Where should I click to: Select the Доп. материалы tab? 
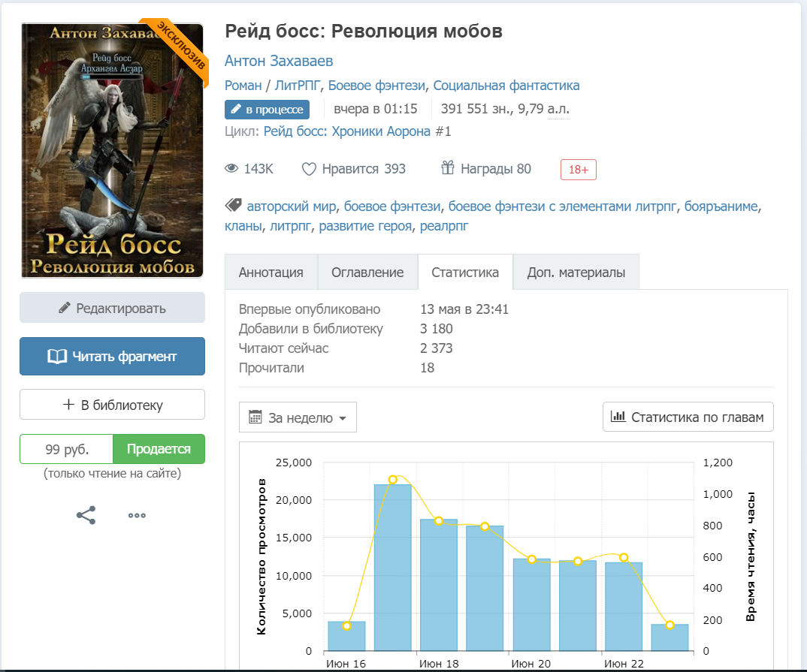[576, 273]
